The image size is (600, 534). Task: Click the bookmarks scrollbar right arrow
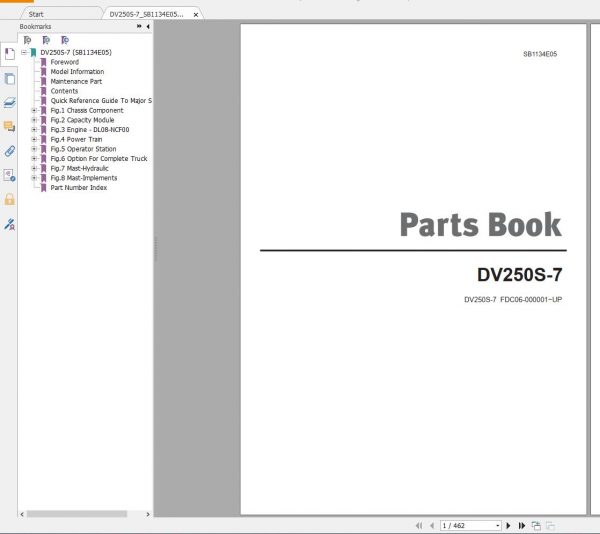[148, 514]
